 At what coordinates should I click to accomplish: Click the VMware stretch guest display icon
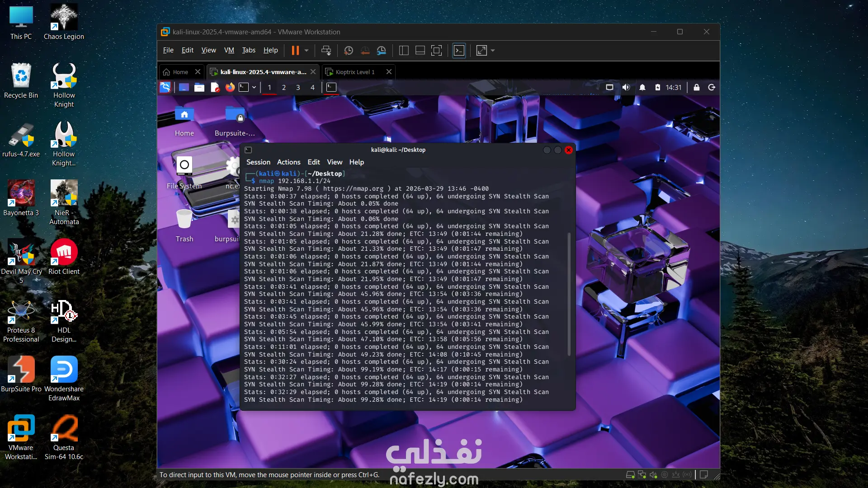[481, 51]
